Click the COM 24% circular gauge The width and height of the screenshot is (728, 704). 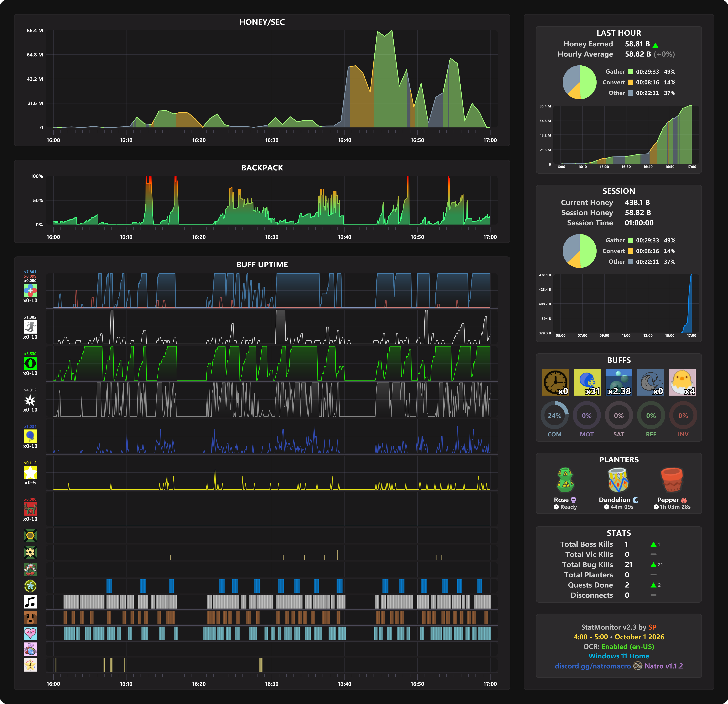coord(555,415)
